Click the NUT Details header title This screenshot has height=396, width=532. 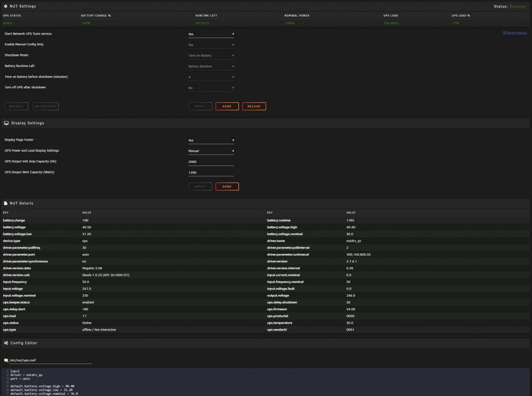[x=21, y=203]
